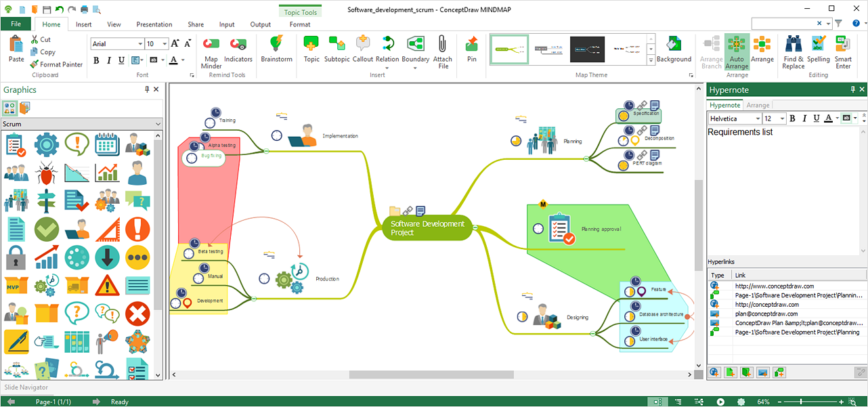The image size is (868, 407).
Task: Select the dark Map Theme thumbnail
Action: (x=587, y=49)
